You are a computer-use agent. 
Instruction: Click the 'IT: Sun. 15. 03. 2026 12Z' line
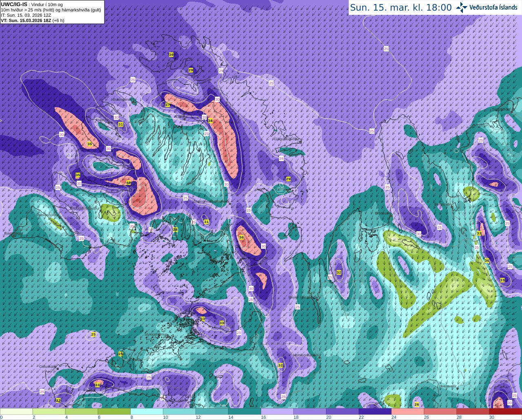pos(26,15)
